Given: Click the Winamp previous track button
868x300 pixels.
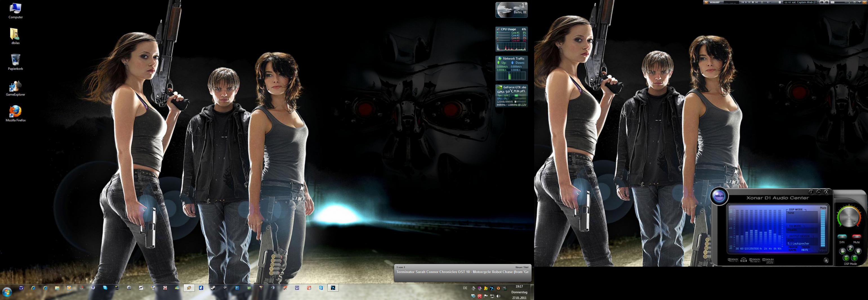Looking at the screenshot, I should pyautogui.click(x=743, y=2).
